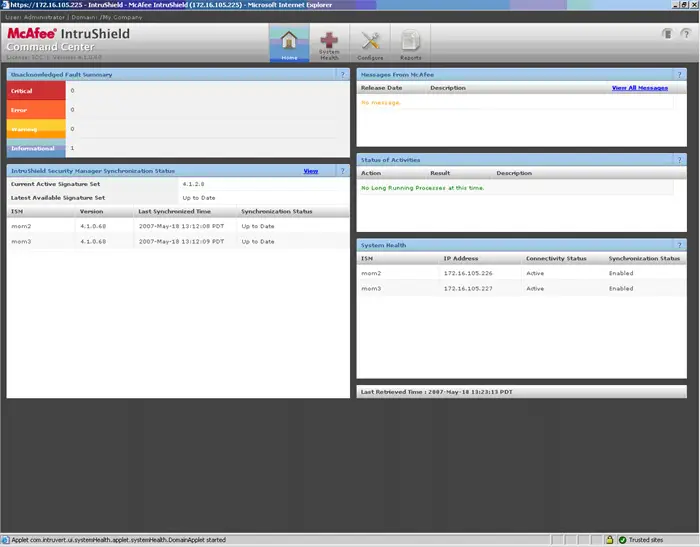Click the padlock security icon in status bar
The height and width of the screenshot is (547, 700).
[609, 540]
